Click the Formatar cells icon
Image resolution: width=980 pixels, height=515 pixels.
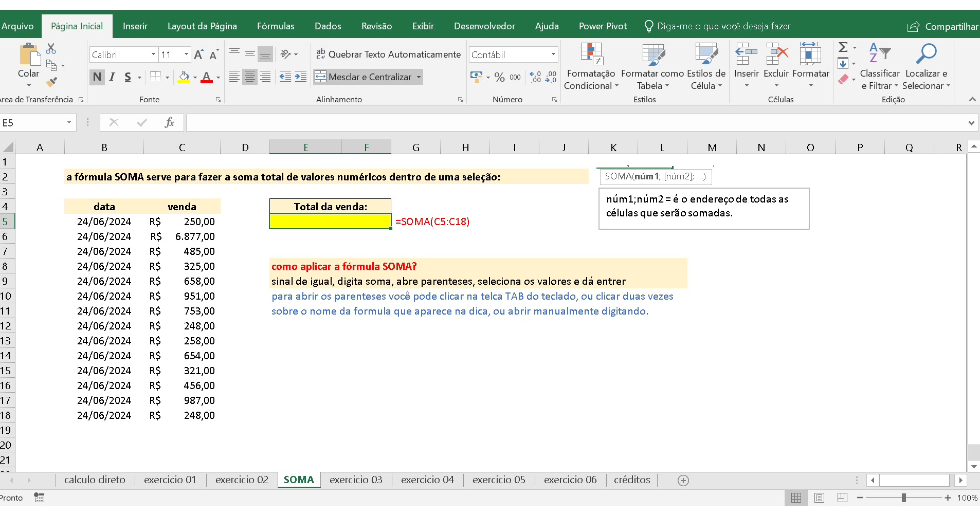[x=810, y=53]
